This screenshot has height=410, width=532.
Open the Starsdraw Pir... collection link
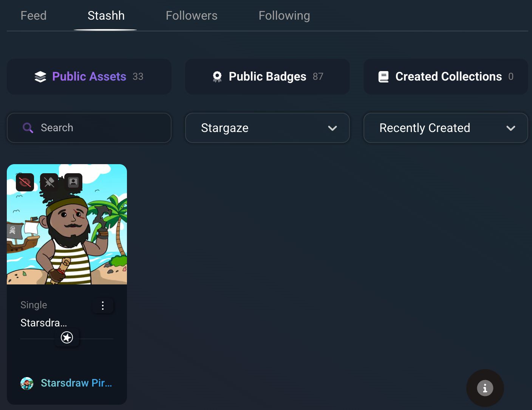(x=76, y=383)
